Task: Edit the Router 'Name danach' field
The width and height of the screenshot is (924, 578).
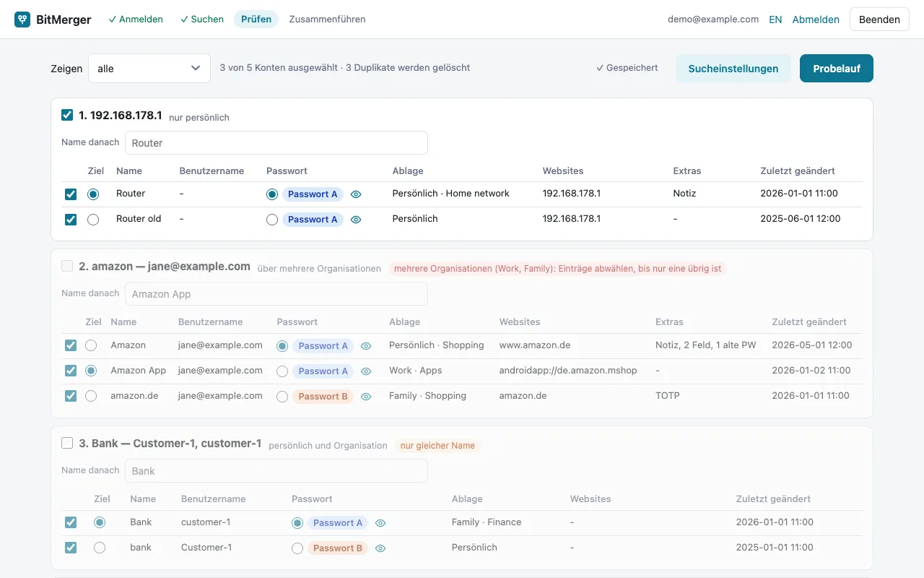Action: [x=276, y=142]
